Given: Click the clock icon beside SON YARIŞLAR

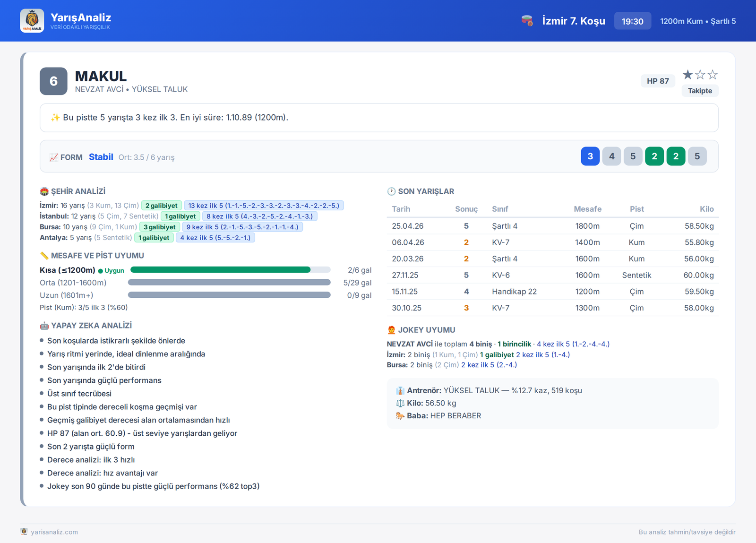Looking at the screenshot, I should 391,191.
